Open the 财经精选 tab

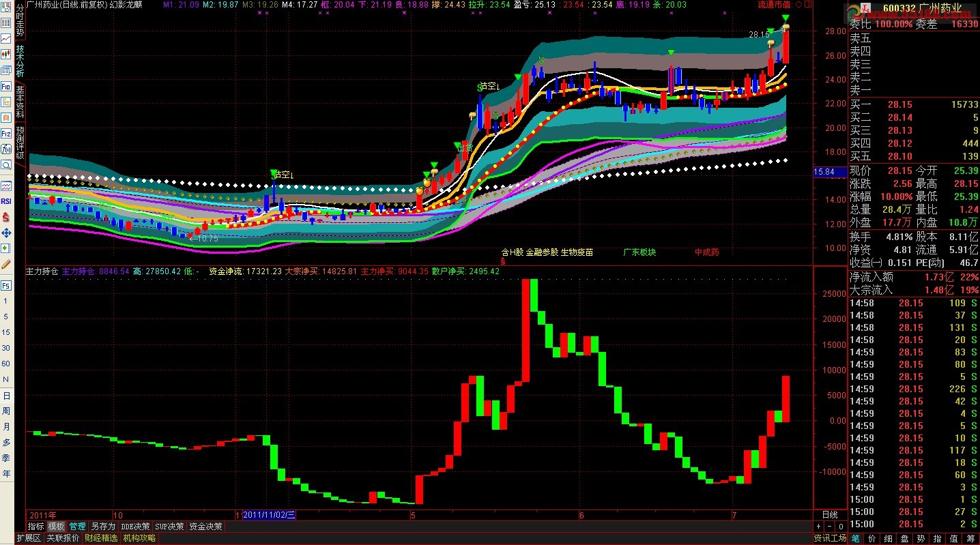tap(101, 538)
